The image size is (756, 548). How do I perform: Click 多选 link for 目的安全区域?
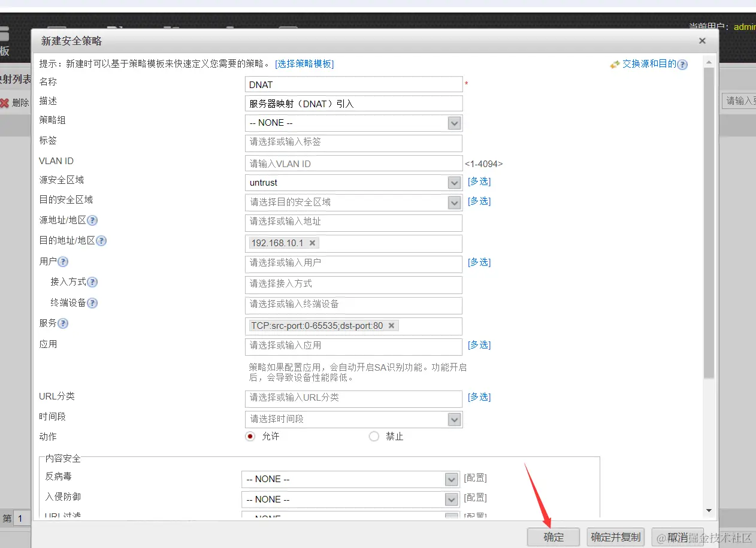pyautogui.click(x=479, y=201)
